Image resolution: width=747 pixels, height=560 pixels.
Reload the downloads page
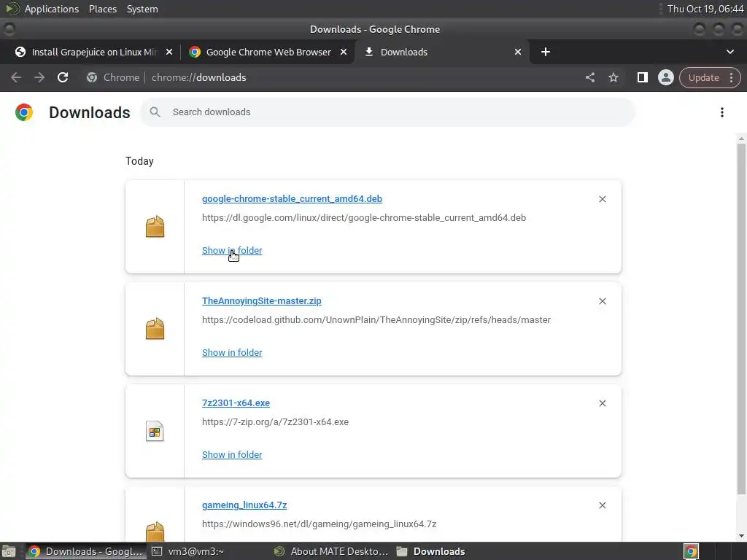coord(63,77)
